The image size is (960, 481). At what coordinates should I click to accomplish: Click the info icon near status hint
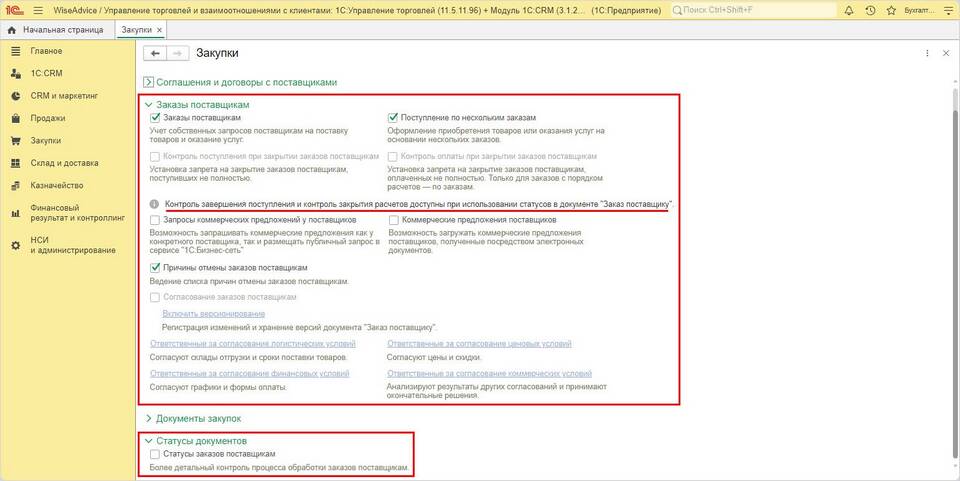[154, 204]
